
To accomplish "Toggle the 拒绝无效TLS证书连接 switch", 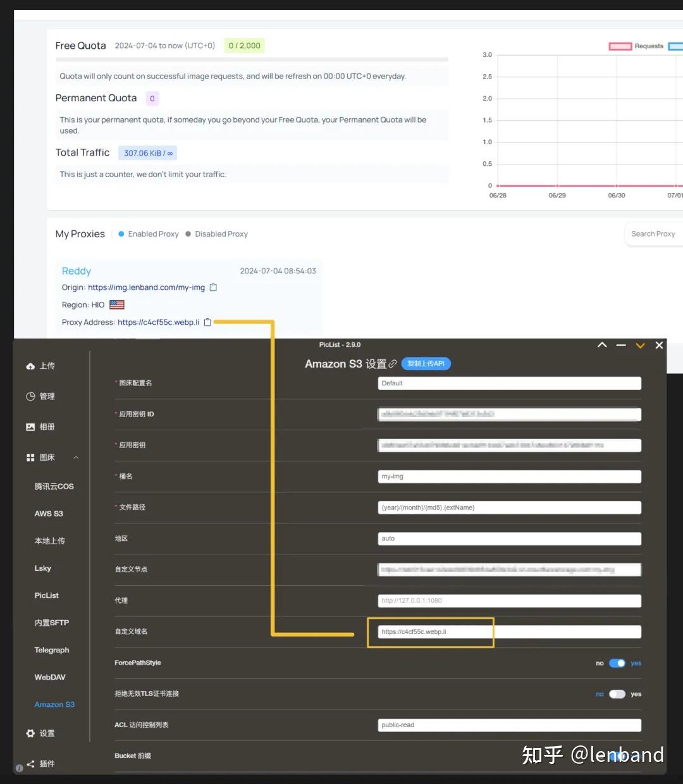I will tap(617, 694).
